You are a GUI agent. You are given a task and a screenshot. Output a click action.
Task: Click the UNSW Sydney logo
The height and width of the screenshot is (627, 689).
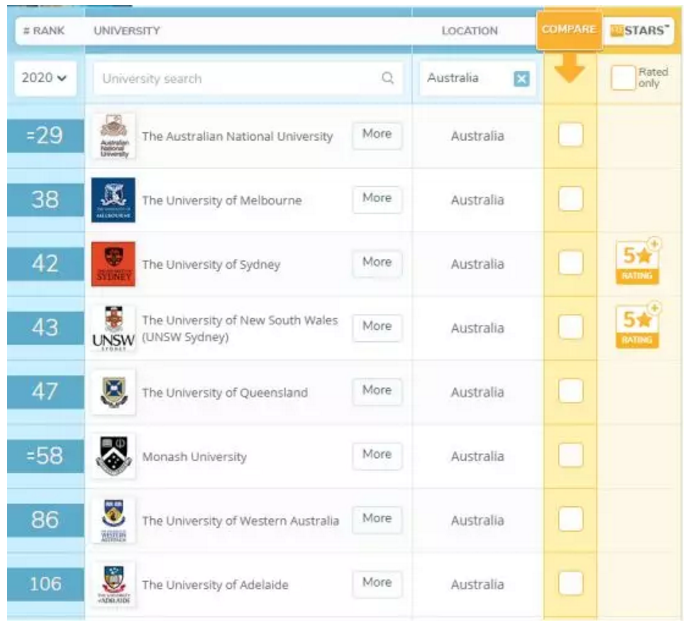pyautogui.click(x=113, y=328)
